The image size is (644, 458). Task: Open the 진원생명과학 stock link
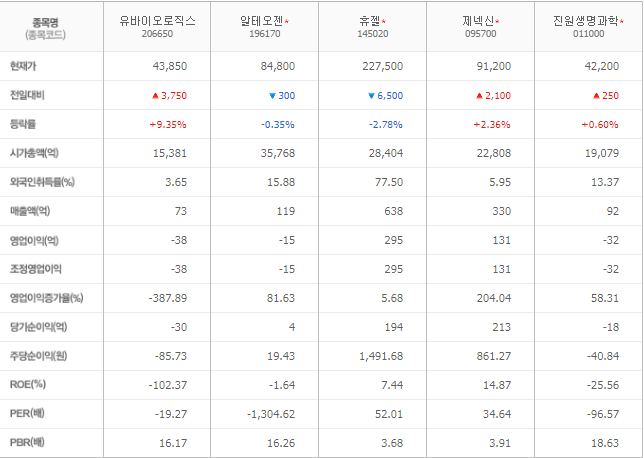coord(585,21)
